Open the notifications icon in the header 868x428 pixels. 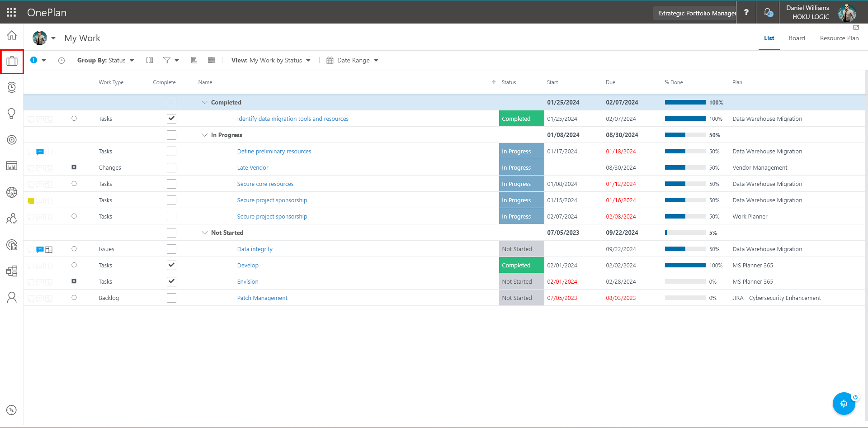[x=768, y=12]
